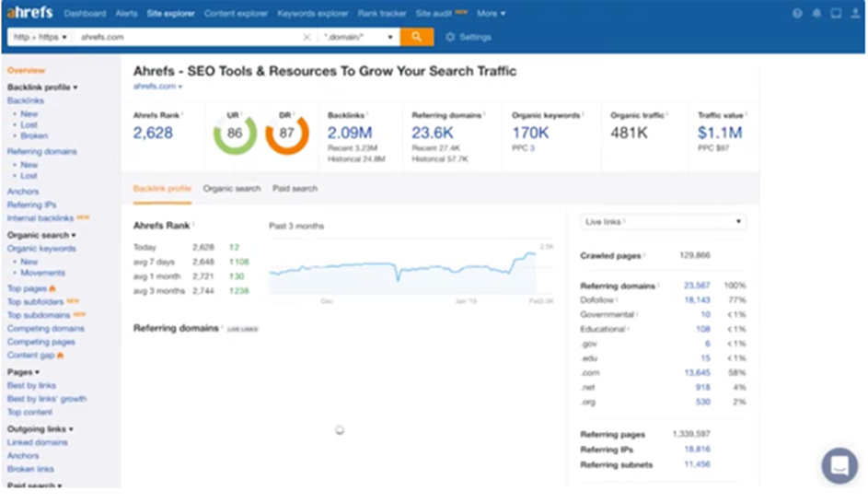Viewport: 868px width, 503px height.
Task: Open the *.domain/* mode dropdown
Action: click(x=359, y=37)
